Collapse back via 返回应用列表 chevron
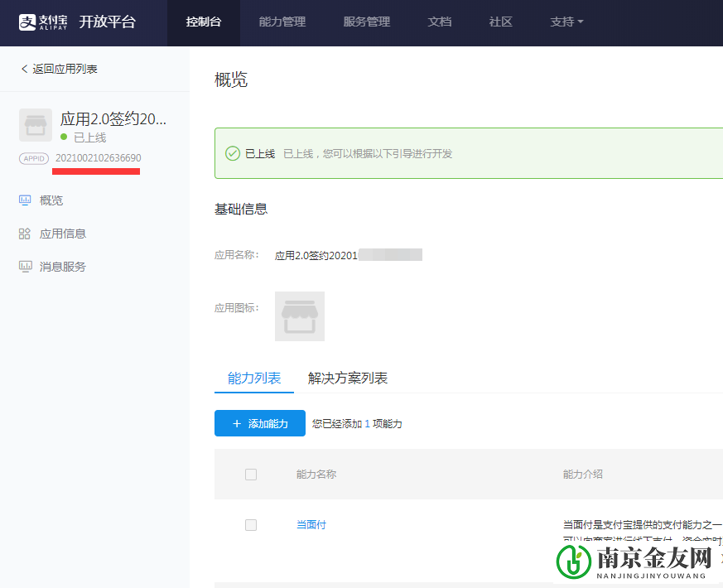The image size is (723, 588). (25, 69)
